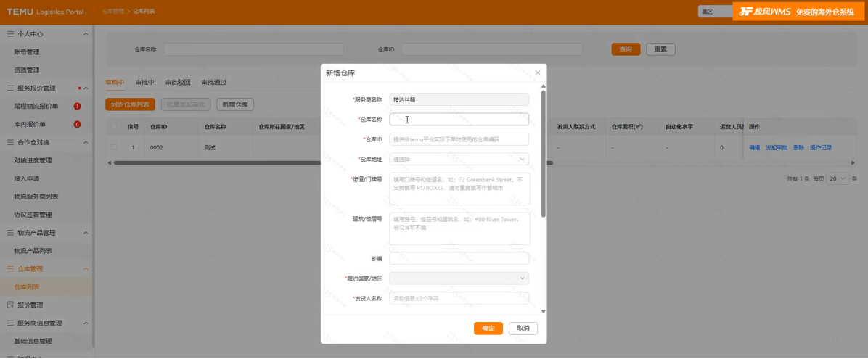Click the orange 确定 button in dialog
Image resolution: width=868 pixels, height=359 pixels.
[488, 328]
